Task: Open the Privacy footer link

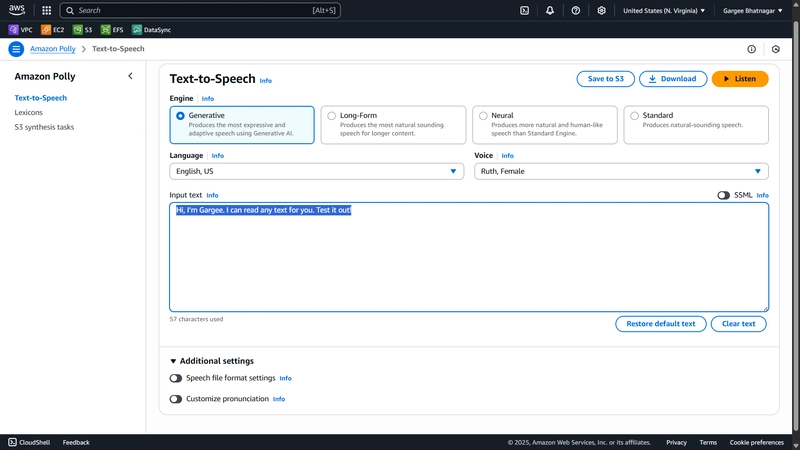Action: [x=676, y=442]
